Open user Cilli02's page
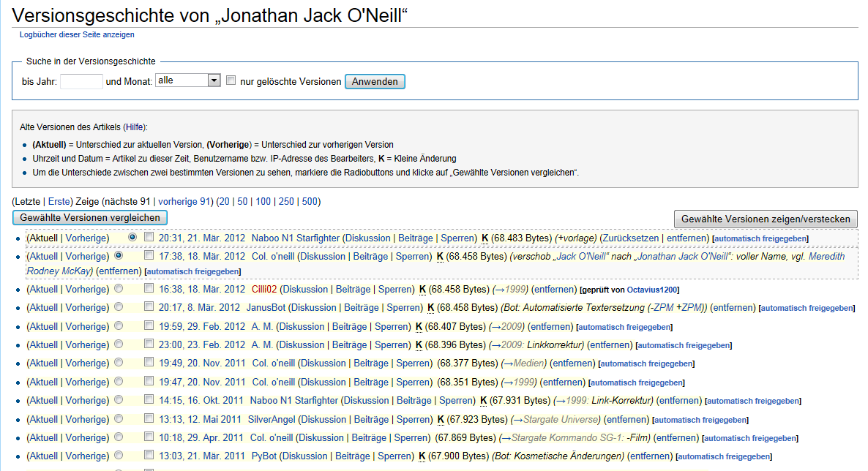 (264, 290)
